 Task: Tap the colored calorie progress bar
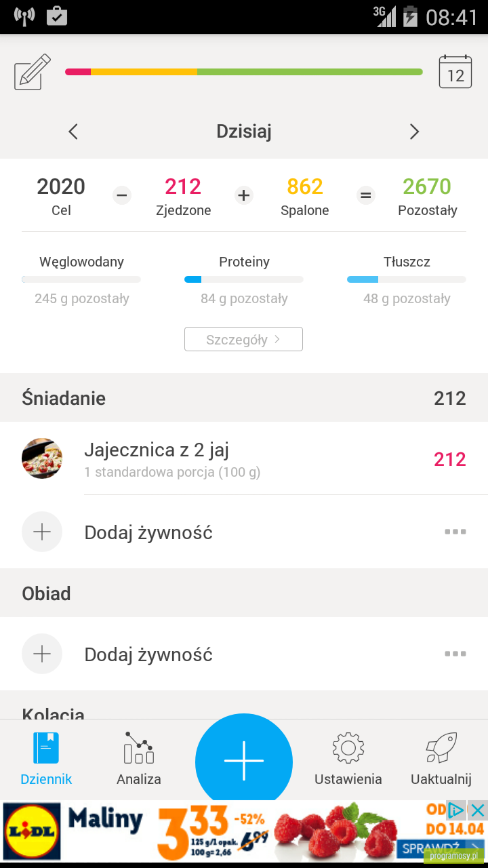244,72
